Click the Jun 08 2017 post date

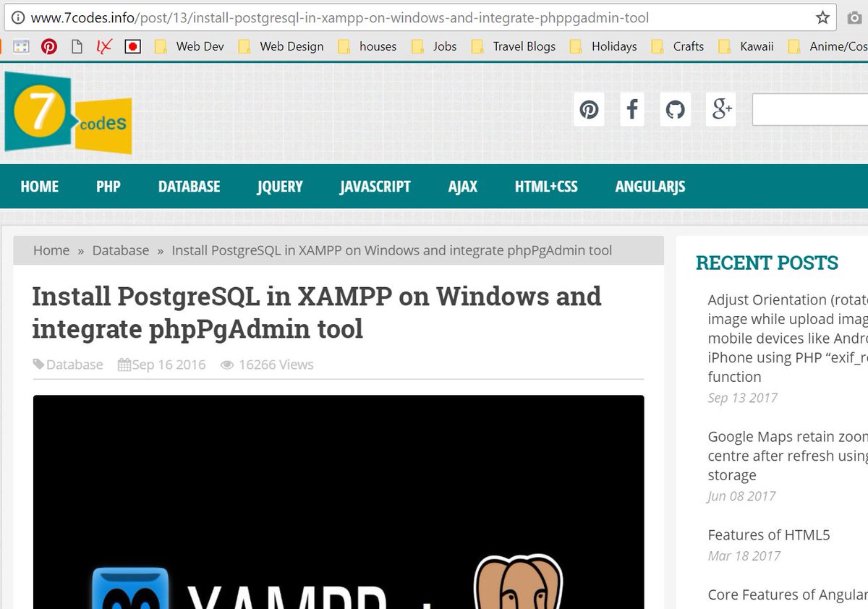(741, 496)
